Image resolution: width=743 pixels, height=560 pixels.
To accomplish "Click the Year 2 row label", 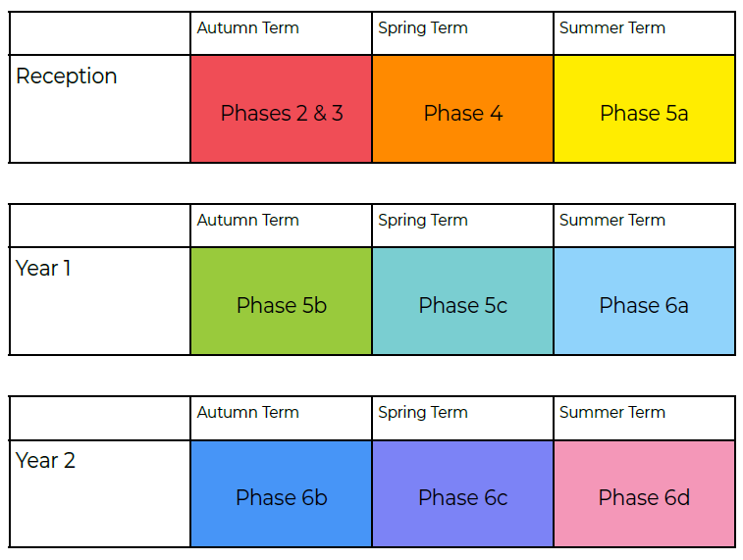I will [x=46, y=460].
